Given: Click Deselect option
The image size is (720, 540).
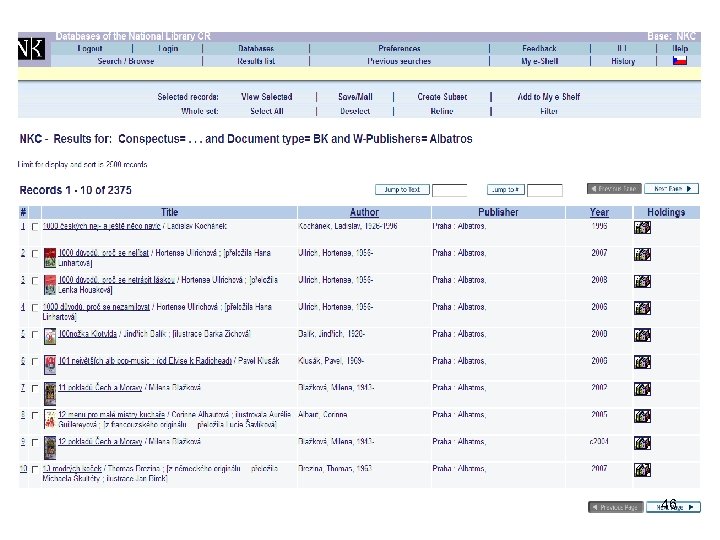Looking at the screenshot, I should pos(355,111).
